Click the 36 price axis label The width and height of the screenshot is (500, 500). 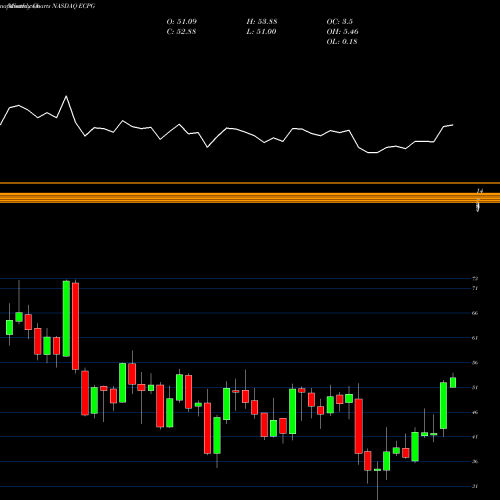coord(475,461)
